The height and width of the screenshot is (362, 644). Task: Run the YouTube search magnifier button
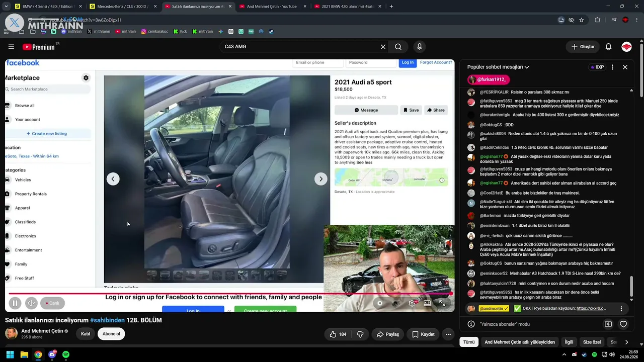398,47
